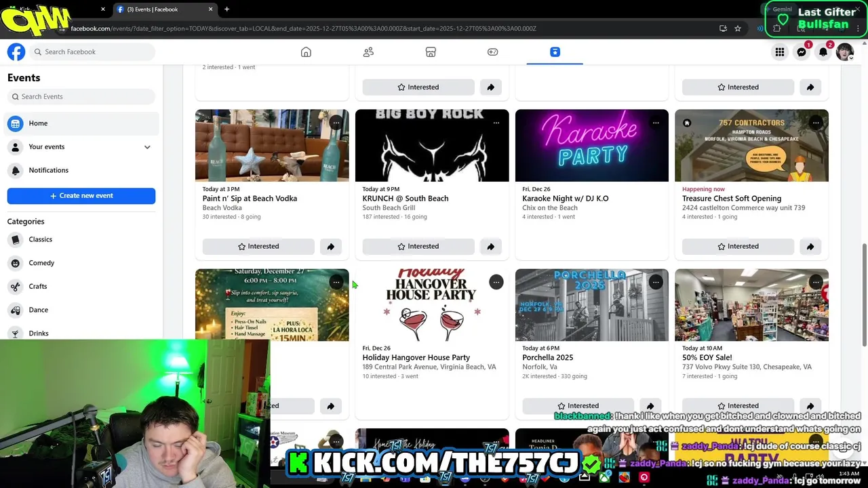The height and width of the screenshot is (488, 868).
Task: Open options menu on Holiday Hangover card
Action: [x=496, y=282]
